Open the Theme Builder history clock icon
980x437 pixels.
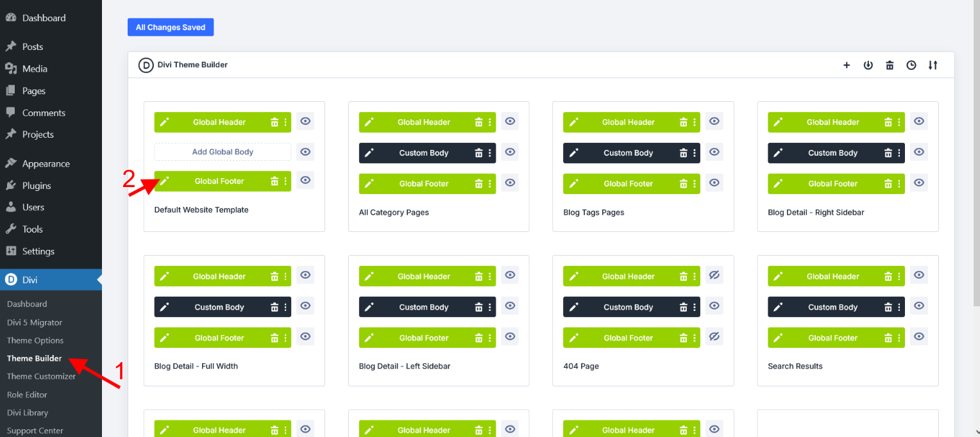tap(911, 65)
